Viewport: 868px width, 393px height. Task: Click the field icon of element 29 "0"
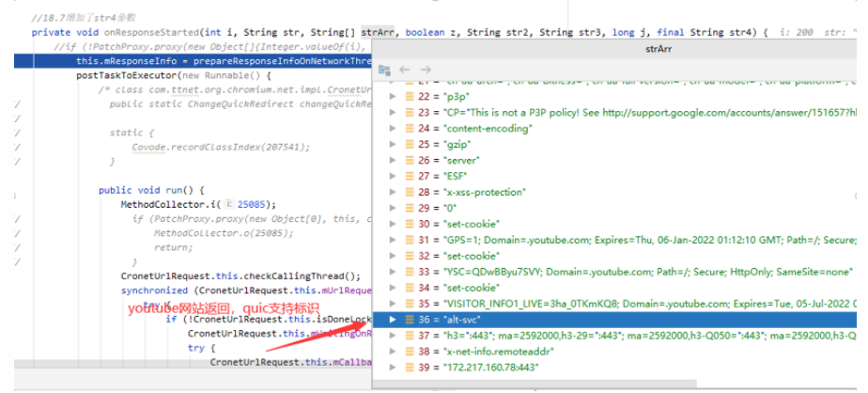click(x=410, y=208)
